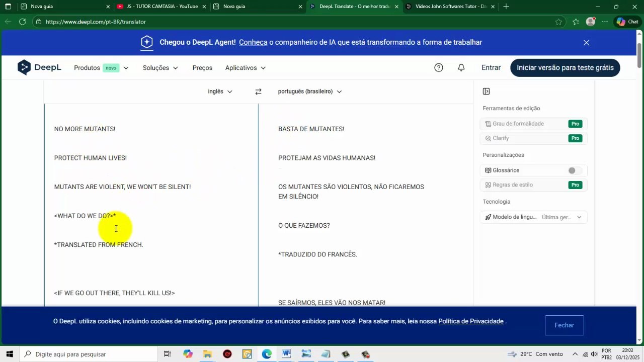This screenshot has width=644, height=362.
Task: Click source text PROTECT HUMAN LIVES!
Action: (91, 158)
